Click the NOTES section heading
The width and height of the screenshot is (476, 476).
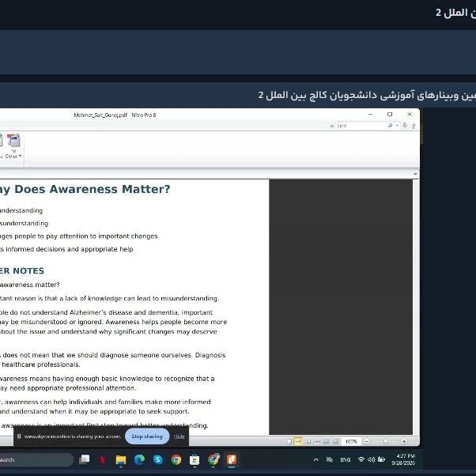pyautogui.click(x=28, y=270)
